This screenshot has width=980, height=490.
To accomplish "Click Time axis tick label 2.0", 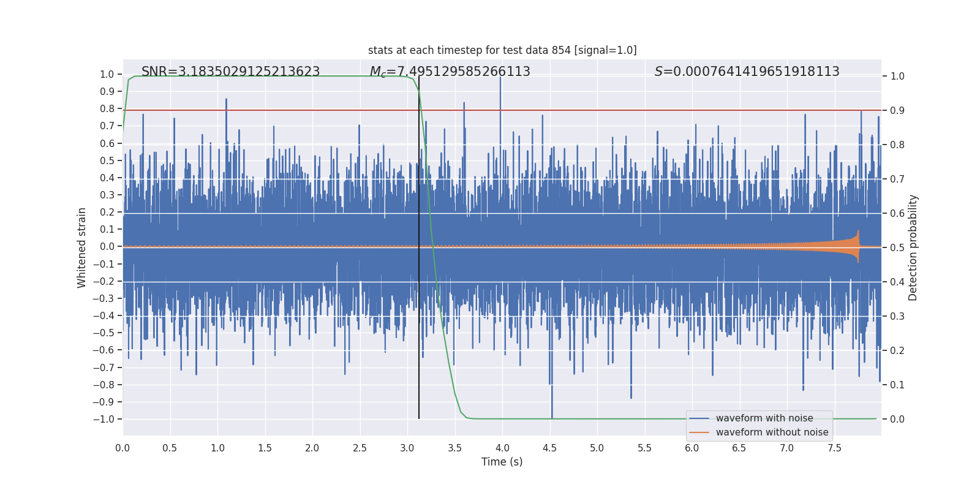I will click(312, 448).
